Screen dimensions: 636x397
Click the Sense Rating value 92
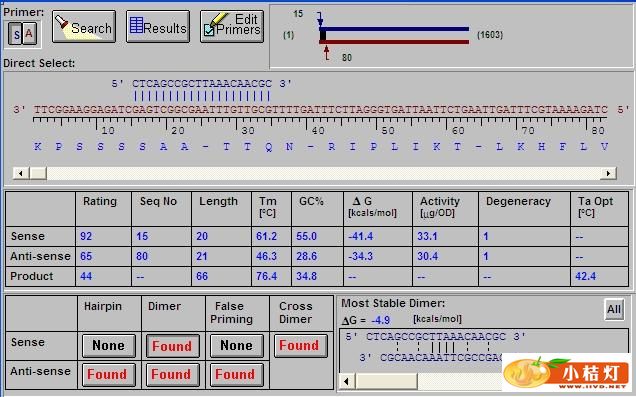(x=86, y=236)
